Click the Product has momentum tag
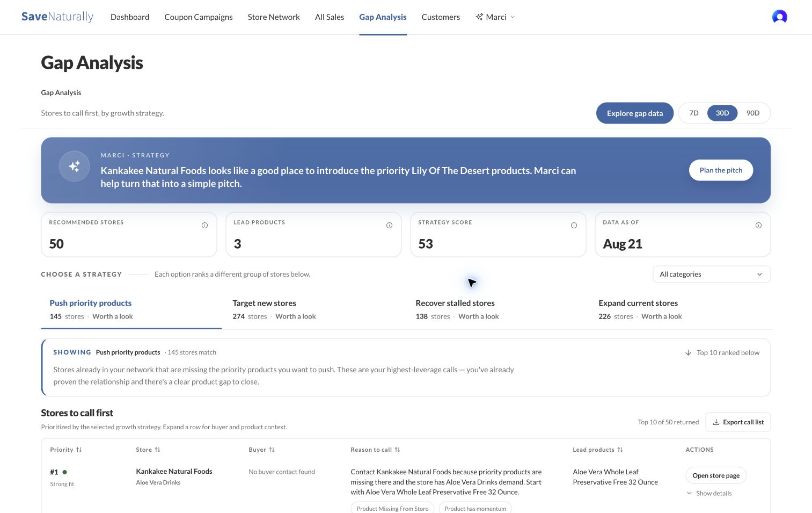The image size is (812, 513). point(475,508)
